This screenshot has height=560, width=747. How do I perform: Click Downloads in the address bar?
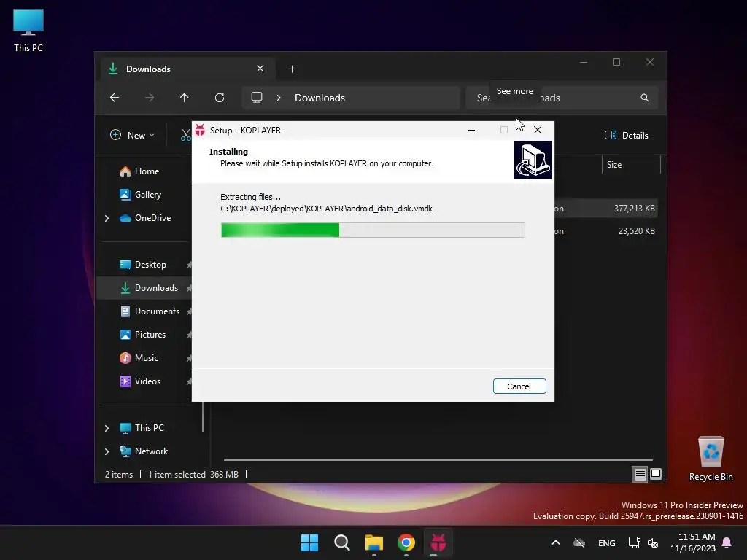pyautogui.click(x=320, y=98)
